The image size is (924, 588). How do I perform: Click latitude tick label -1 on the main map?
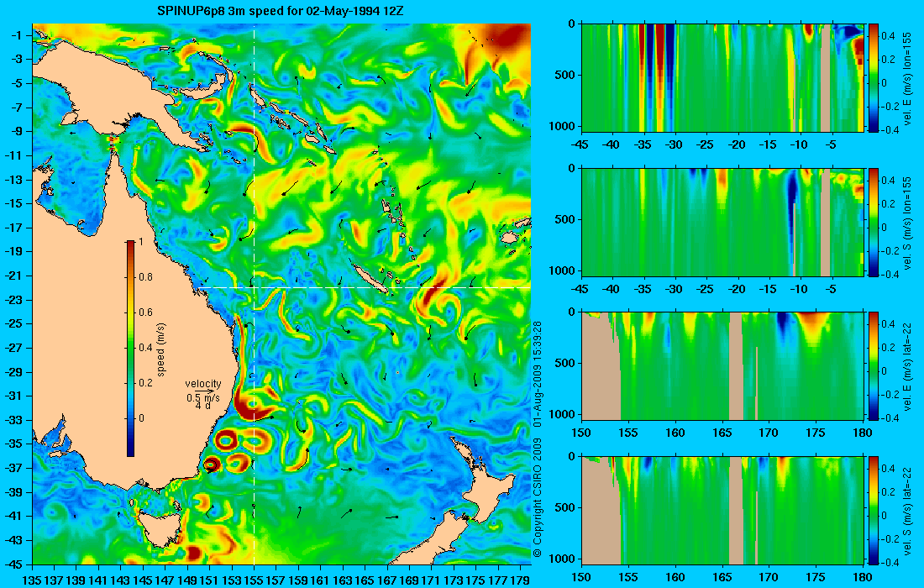17,35
